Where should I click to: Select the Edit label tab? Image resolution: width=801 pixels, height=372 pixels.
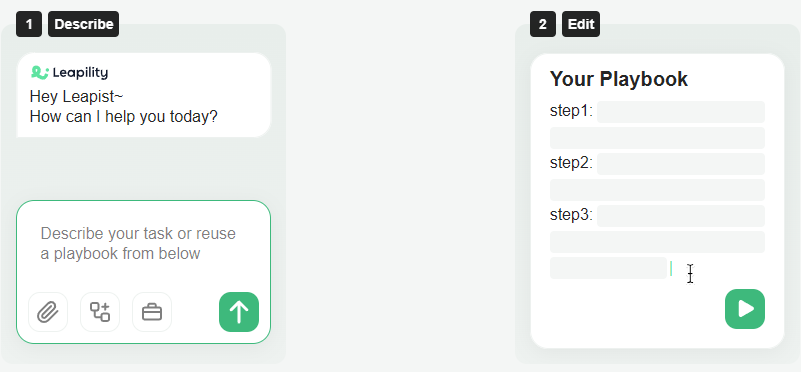click(x=581, y=24)
